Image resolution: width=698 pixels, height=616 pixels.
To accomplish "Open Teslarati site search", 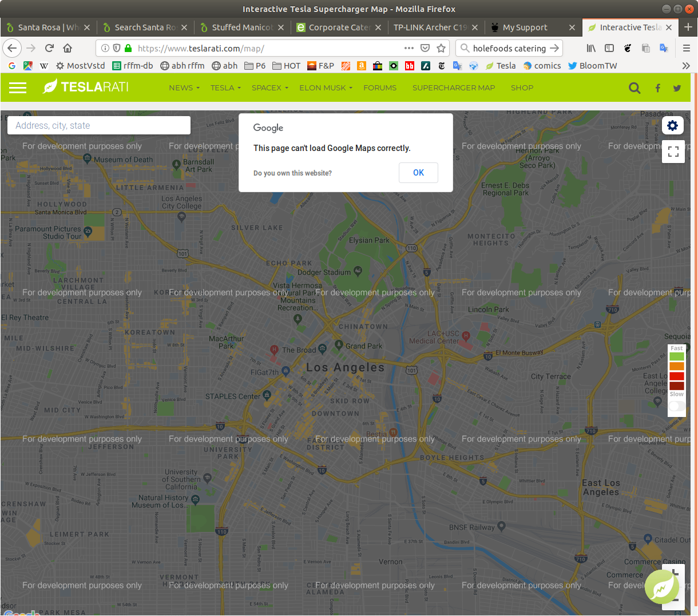I will coord(634,88).
